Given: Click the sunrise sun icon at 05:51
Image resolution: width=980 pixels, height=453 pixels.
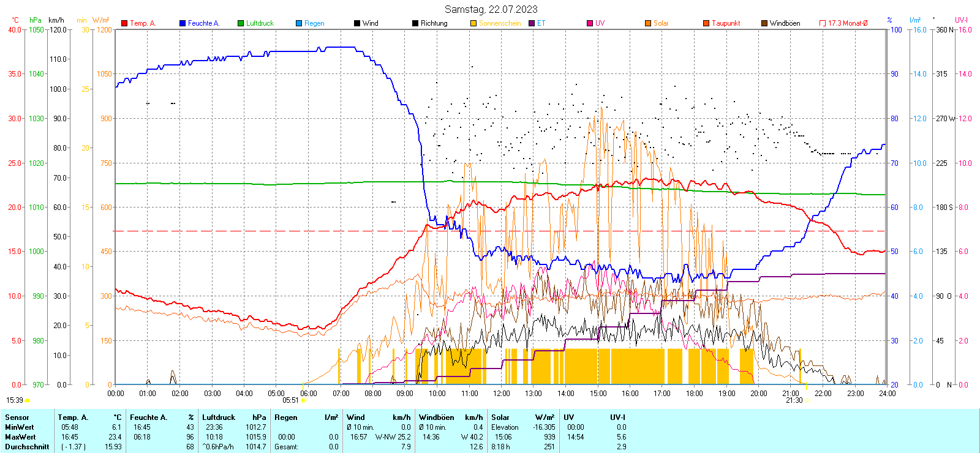Looking at the screenshot, I should click(x=303, y=400).
